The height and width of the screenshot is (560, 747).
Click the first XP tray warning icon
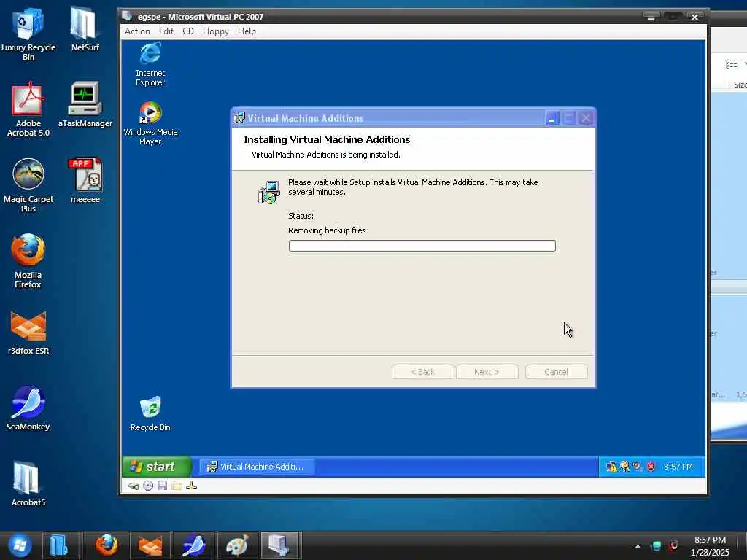pos(611,467)
